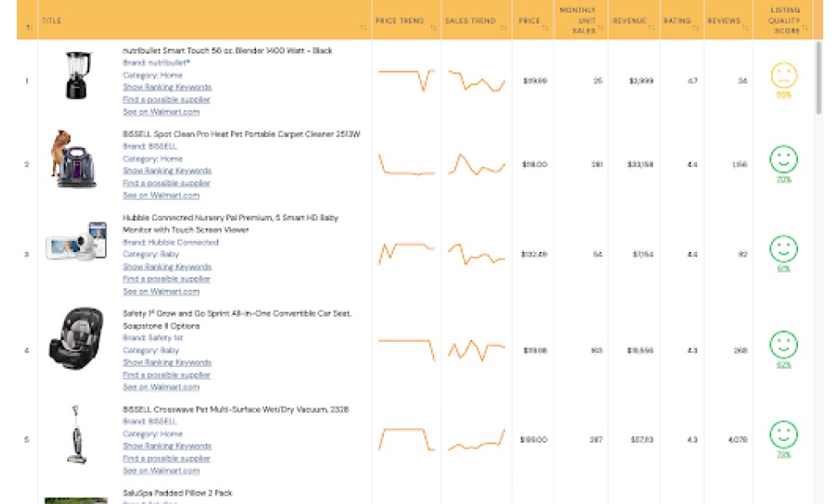This screenshot has width=840, height=504.
Task: Click the green smiley for BISSELL Spot Clean Pro
Action: 784,159
